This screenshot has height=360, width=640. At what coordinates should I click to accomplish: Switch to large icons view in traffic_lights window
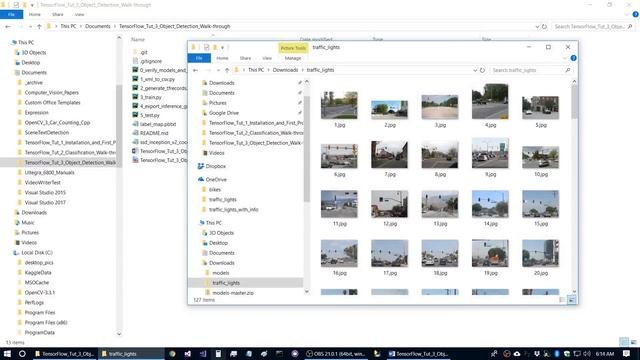click(571, 300)
